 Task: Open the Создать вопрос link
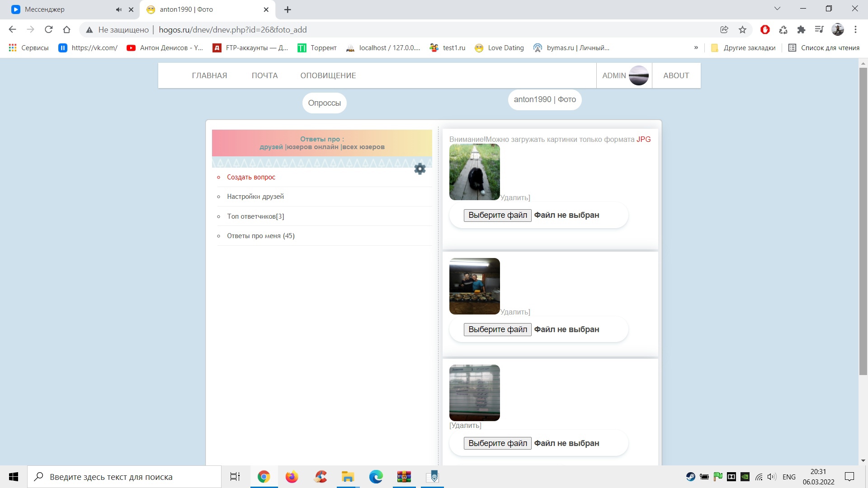251,177
